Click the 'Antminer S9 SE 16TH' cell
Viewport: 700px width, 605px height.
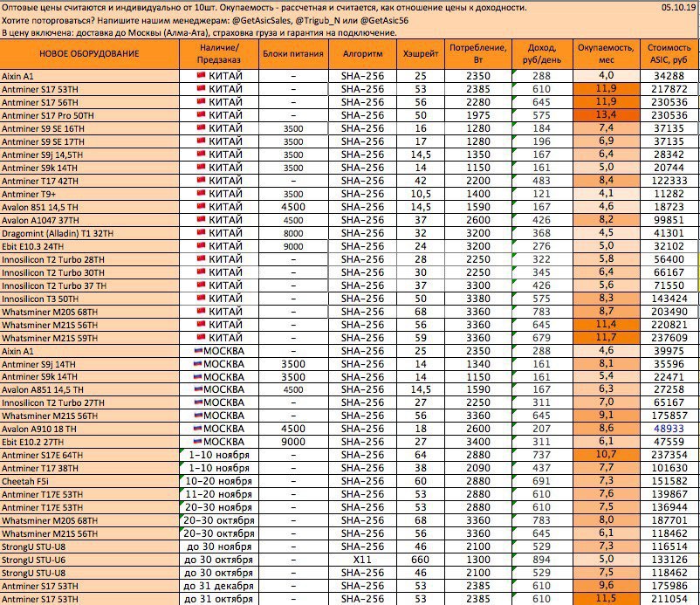(89, 128)
